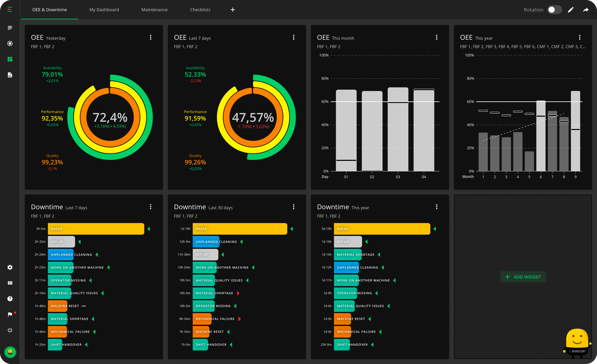Open the user avatar at bottom left
597x364 pixels.
[x=10, y=352]
